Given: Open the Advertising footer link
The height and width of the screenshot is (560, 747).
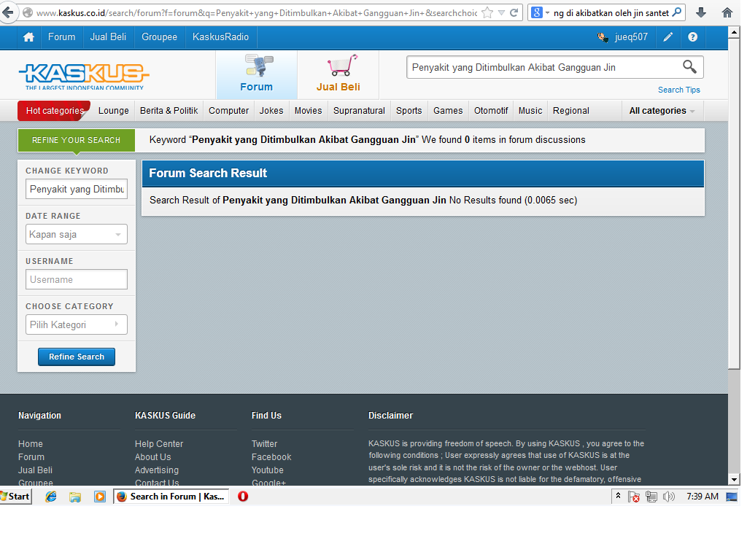Looking at the screenshot, I should click(157, 470).
